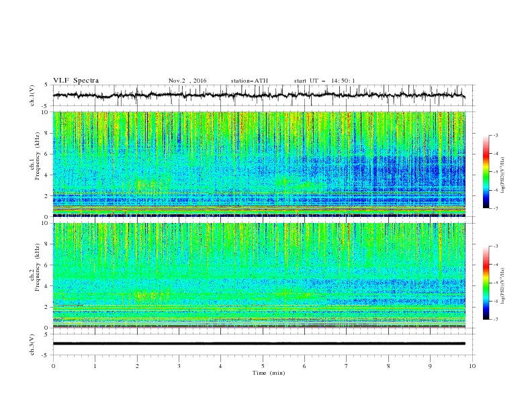Select the "station=ATH" header label
The height and width of the screenshot is (411, 532).
click(x=249, y=81)
